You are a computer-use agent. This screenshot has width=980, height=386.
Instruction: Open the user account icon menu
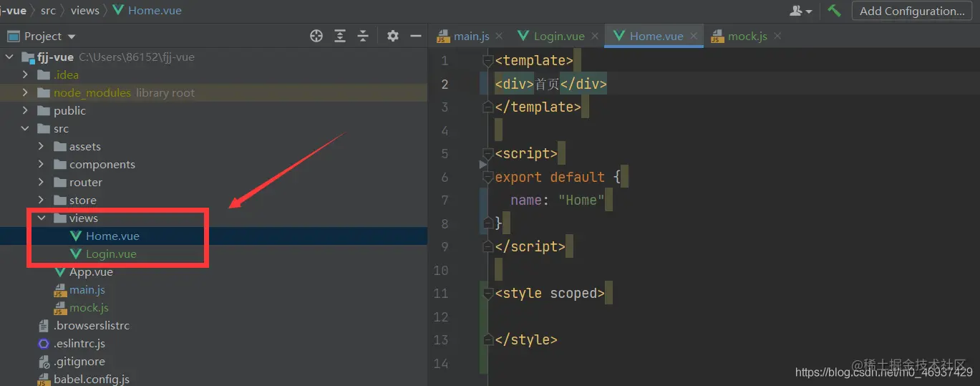click(800, 11)
